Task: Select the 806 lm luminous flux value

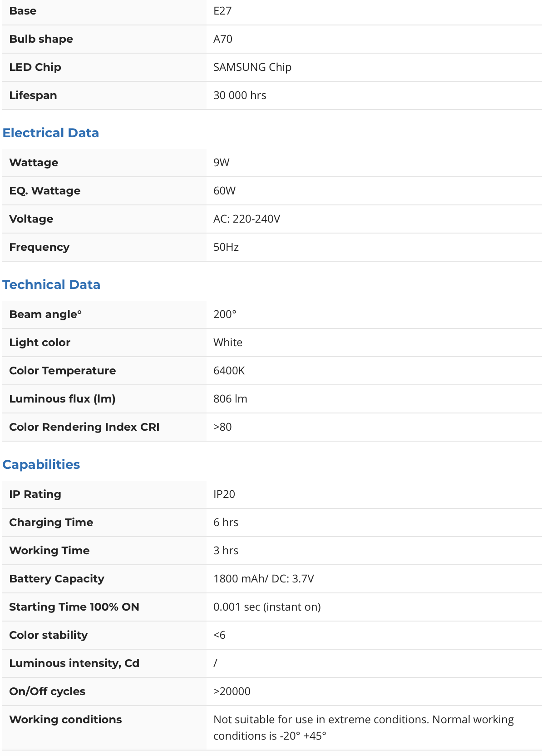Action: (x=230, y=399)
